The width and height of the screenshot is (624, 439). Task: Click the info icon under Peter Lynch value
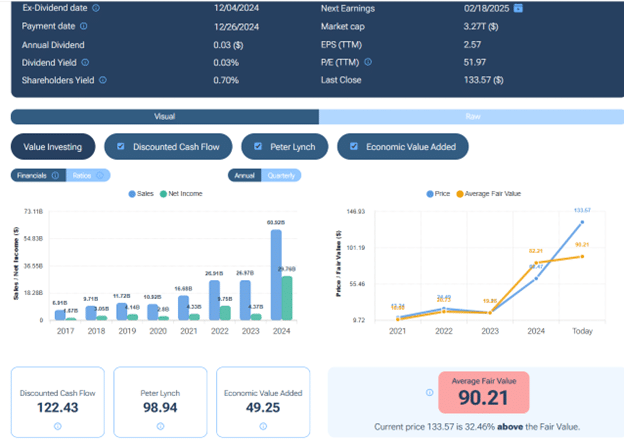160,426
